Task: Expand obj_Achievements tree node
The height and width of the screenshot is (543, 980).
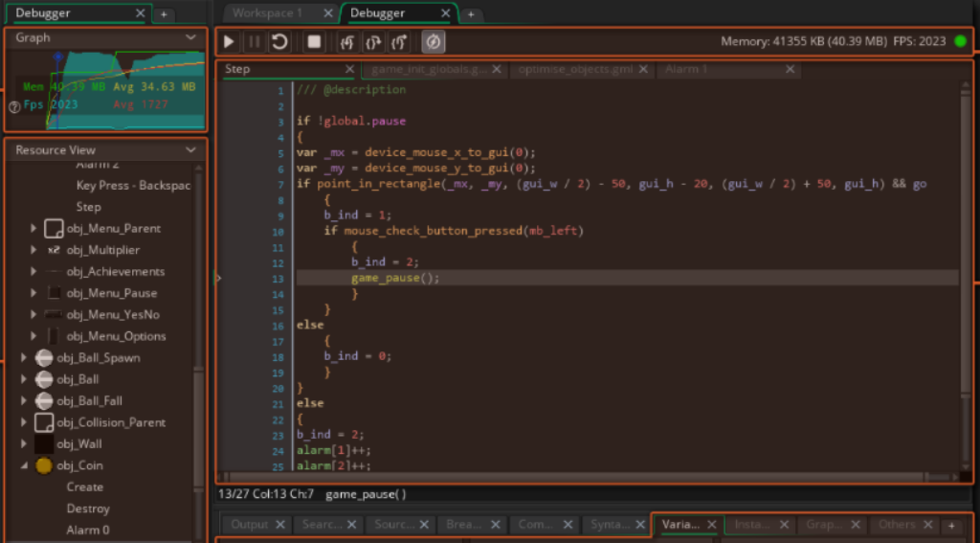Action: tap(33, 272)
